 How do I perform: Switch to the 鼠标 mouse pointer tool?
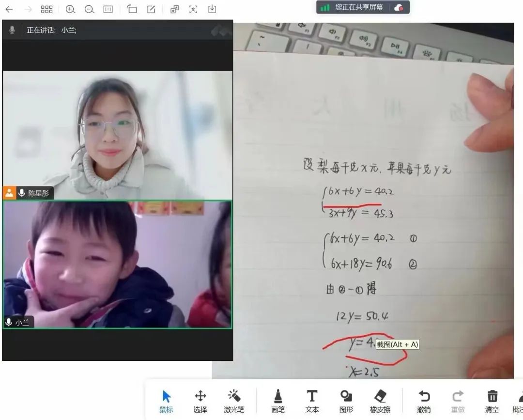(166, 401)
